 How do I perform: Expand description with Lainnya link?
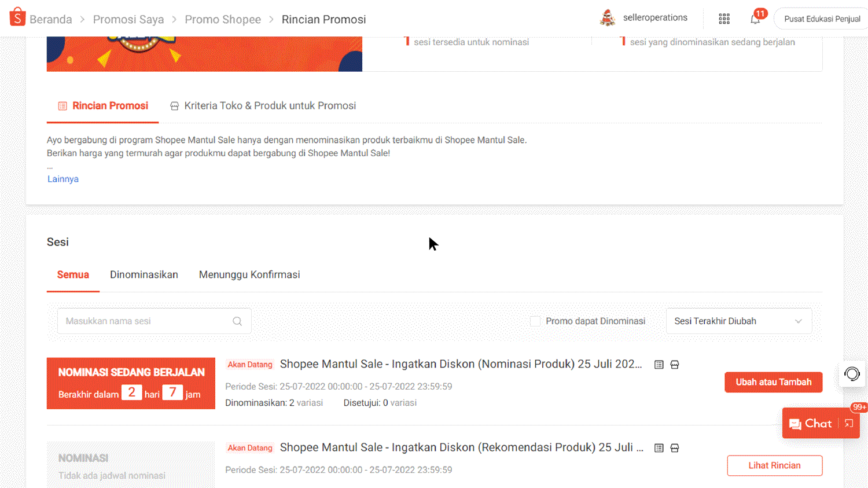coord(63,179)
